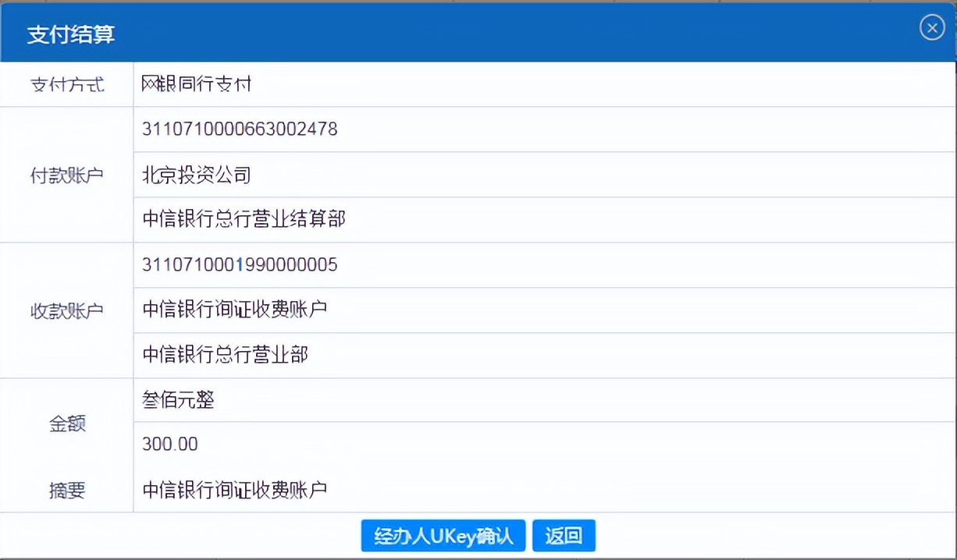This screenshot has height=560, width=957.
Task: Select payee name 中信银行询证收费账户
Action: click(x=233, y=310)
